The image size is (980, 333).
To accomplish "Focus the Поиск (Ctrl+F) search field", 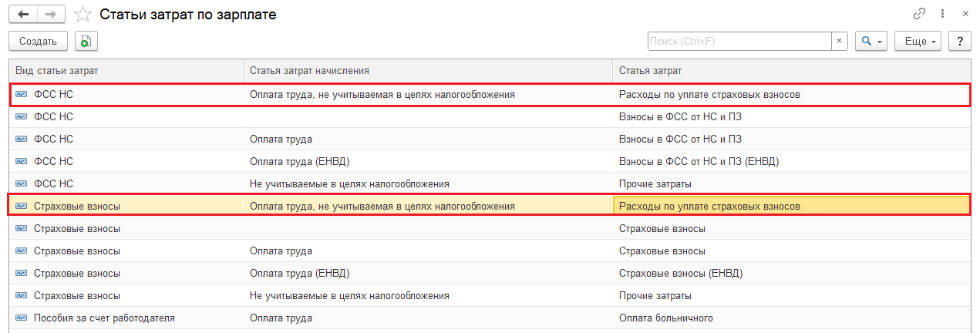I will click(x=739, y=42).
